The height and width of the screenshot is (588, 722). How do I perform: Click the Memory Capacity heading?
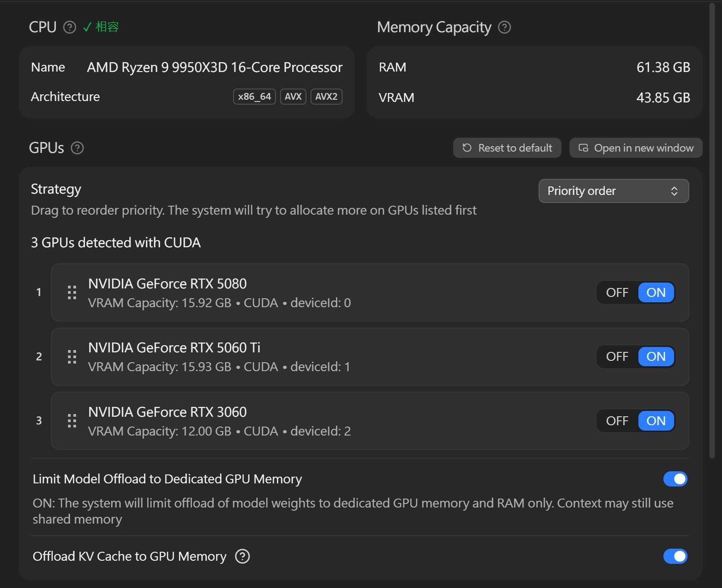[x=434, y=27]
